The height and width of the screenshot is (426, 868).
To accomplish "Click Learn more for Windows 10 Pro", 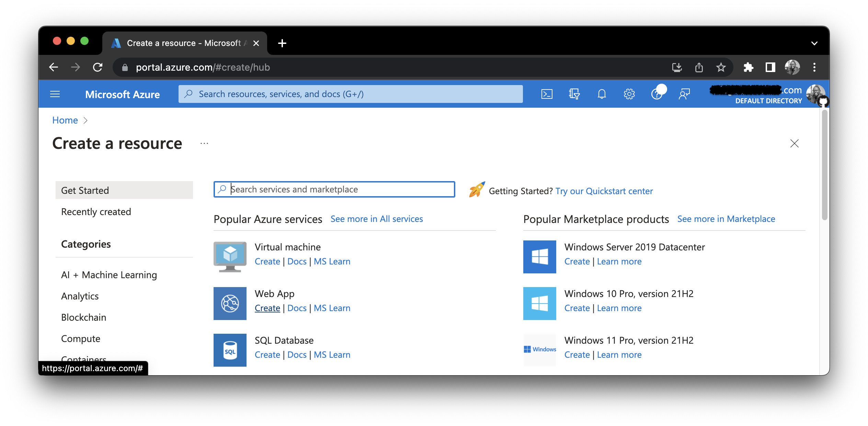I will (619, 308).
